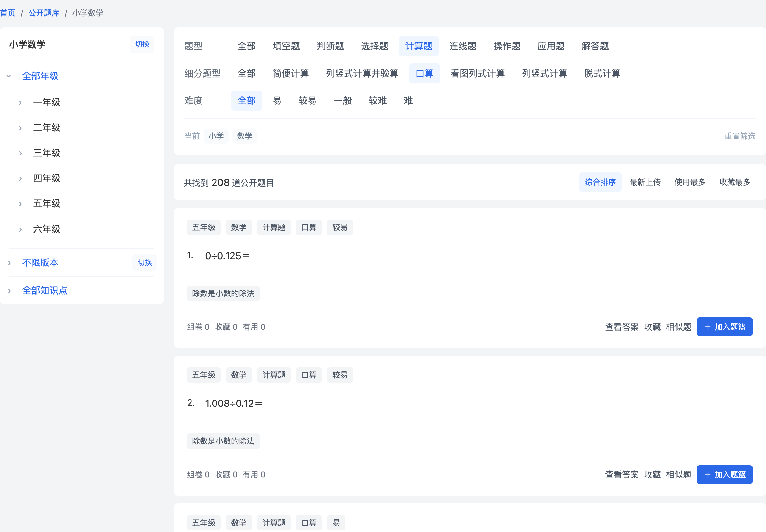
Task: Go to 首页 breadcrumb link
Action: pyautogui.click(x=8, y=13)
